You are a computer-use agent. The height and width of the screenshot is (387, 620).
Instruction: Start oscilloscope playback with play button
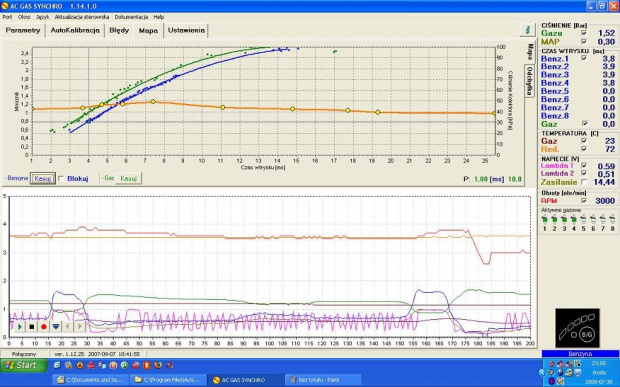tap(20, 327)
